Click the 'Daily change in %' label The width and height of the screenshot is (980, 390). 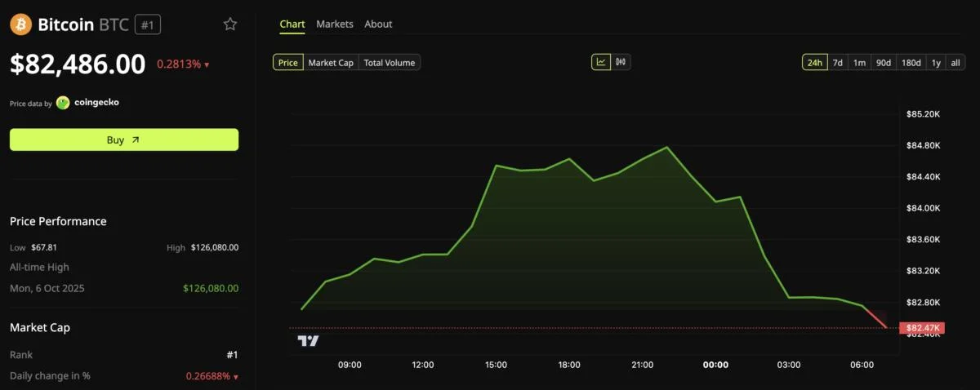[x=50, y=376]
